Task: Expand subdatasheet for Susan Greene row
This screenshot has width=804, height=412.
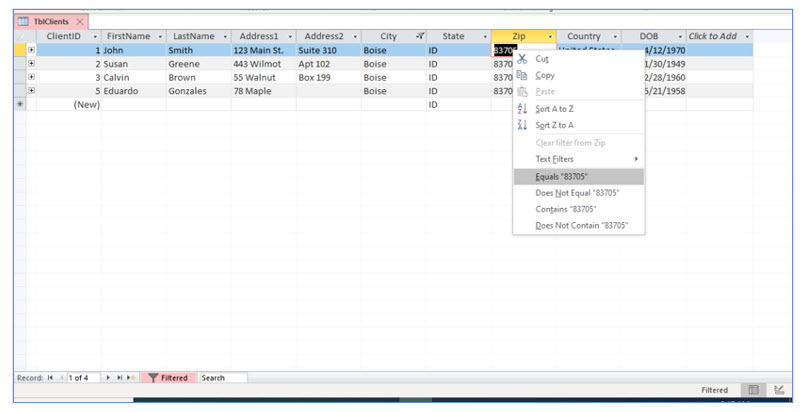Action: [x=31, y=64]
